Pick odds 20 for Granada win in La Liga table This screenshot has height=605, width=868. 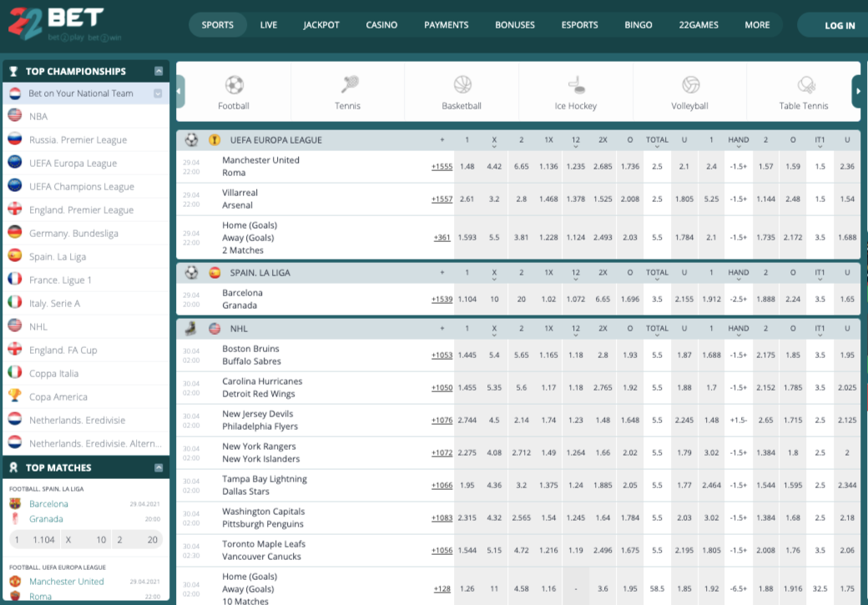click(x=522, y=300)
